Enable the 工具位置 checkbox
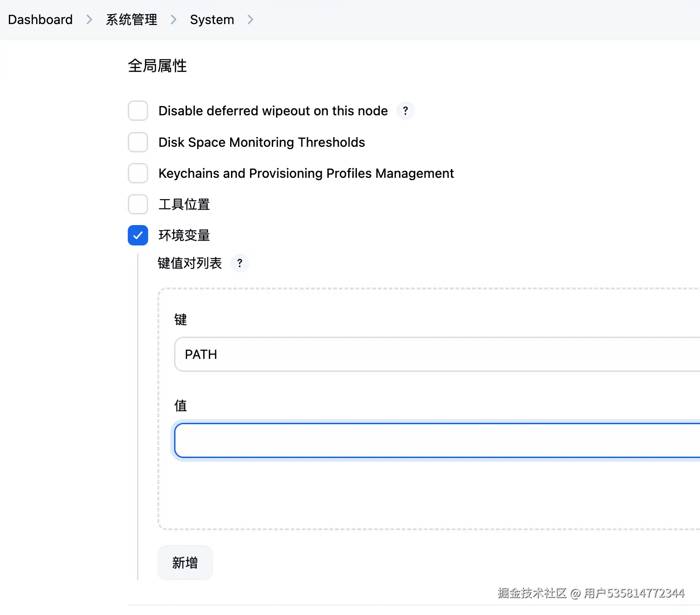700x615 pixels. click(x=138, y=204)
